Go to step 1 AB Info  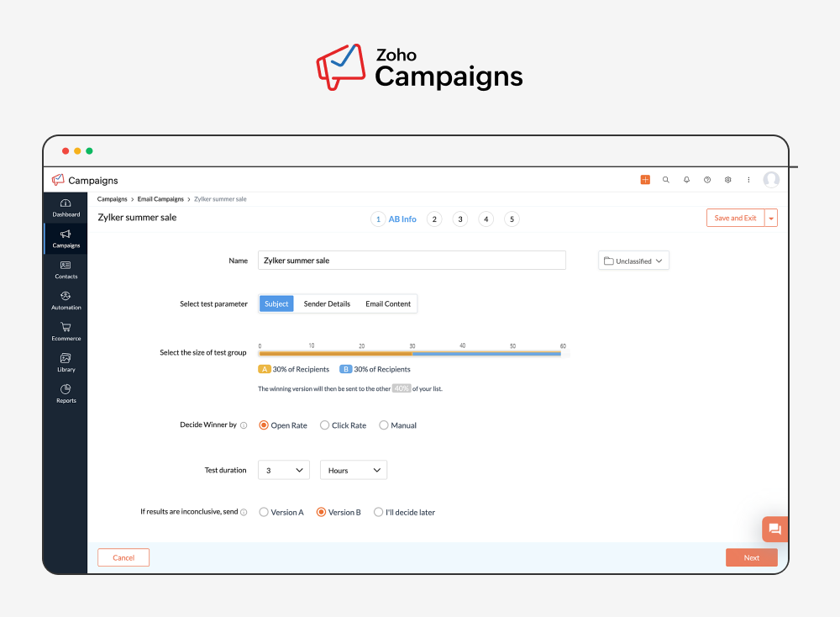tap(394, 219)
